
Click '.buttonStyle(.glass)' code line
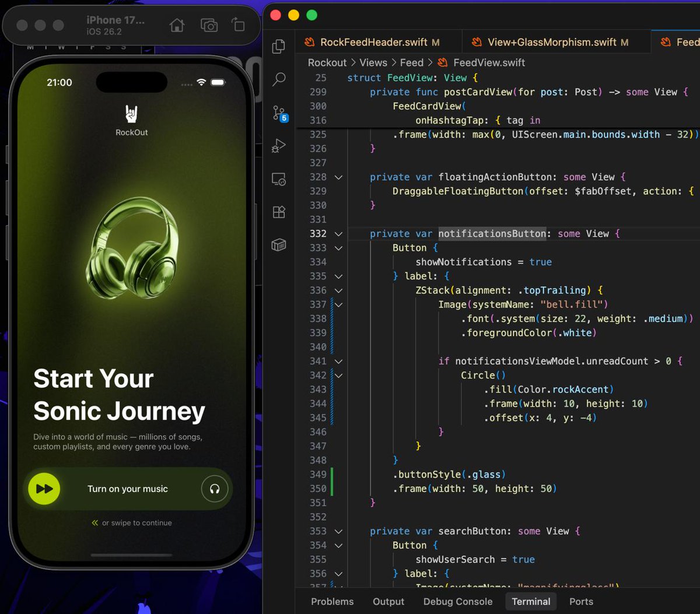449,475
